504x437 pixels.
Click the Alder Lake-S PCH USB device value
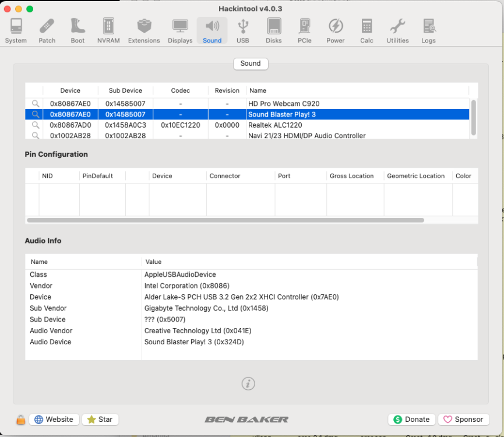click(x=241, y=297)
